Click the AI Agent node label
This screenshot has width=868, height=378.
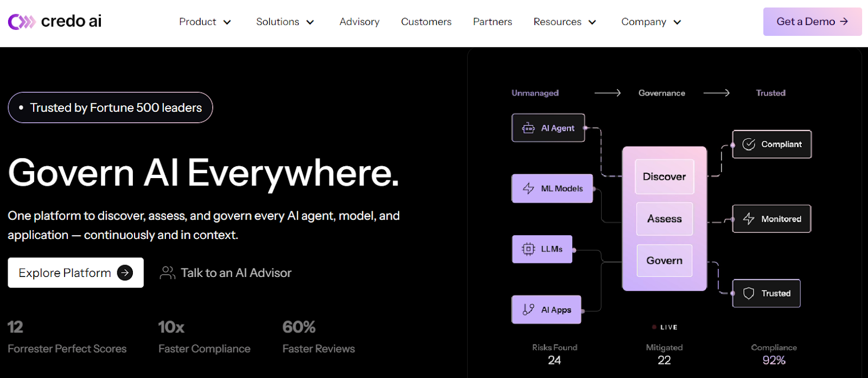tap(558, 128)
